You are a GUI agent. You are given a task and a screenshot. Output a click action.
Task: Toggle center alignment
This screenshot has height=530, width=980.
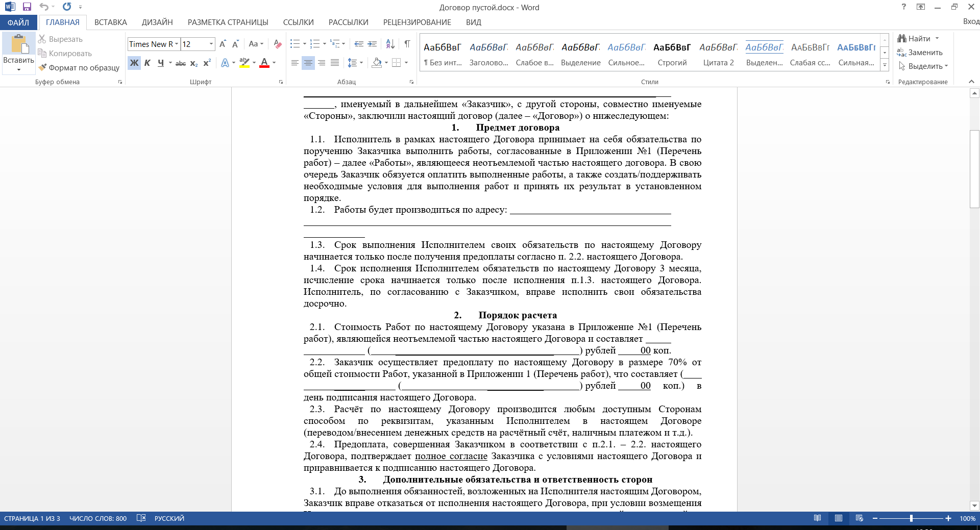tap(308, 63)
